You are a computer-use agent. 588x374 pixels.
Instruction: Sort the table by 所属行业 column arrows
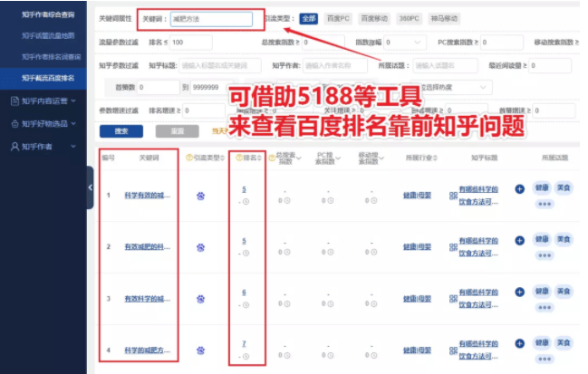[x=435, y=158]
